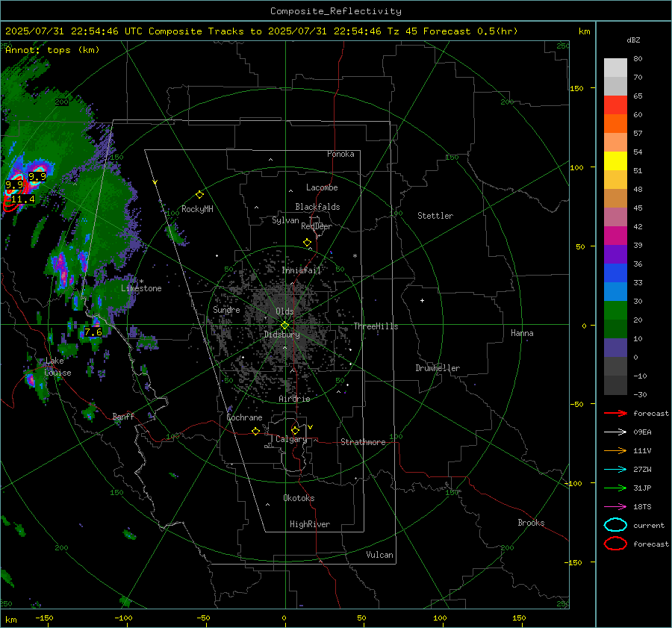This screenshot has height=628, width=672.
Task: Click the yellow diamond marker near RedDeer
Action: click(307, 243)
